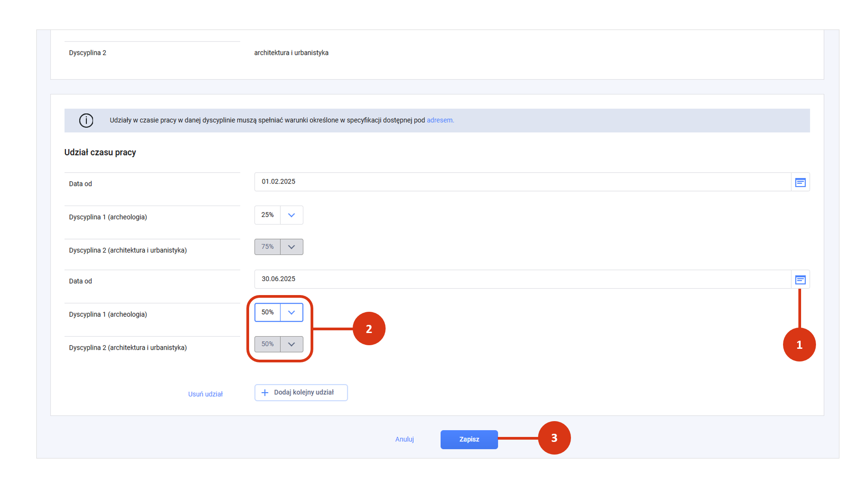This screenshot has width=868, height=488.
Task: Click the Dyscyplina 2 label at top
Action: [x=88, y=53]
